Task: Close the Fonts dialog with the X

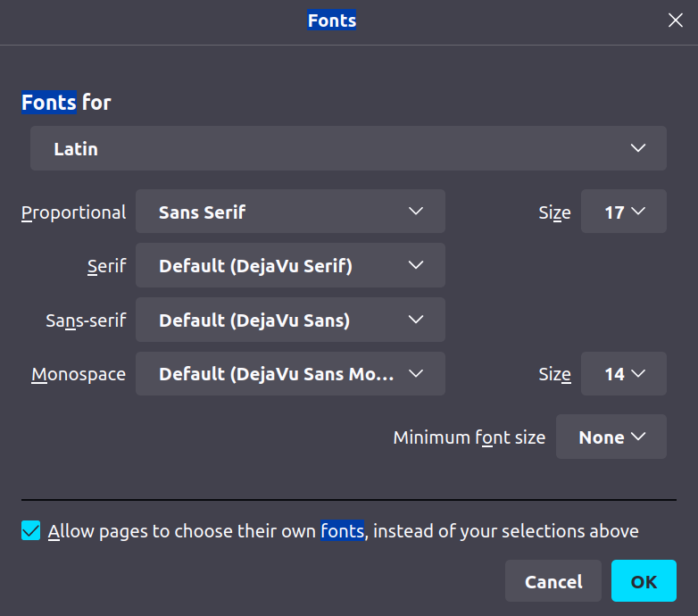Action: coord(676,21)
